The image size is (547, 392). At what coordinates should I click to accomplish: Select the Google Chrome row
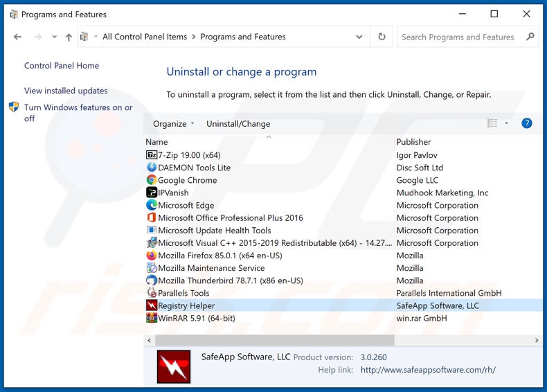[343, 180]
